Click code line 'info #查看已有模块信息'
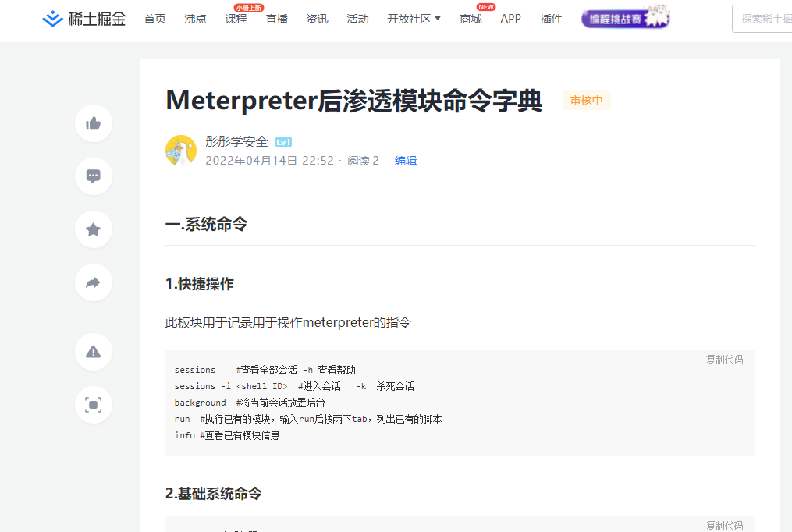This screenshot has height=532, width=792. click(227, 435)
